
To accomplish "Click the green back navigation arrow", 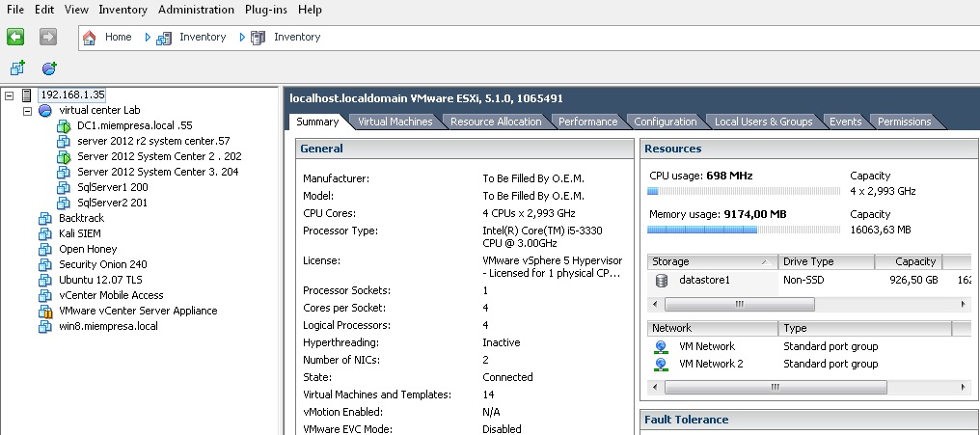I will (15, 37).
